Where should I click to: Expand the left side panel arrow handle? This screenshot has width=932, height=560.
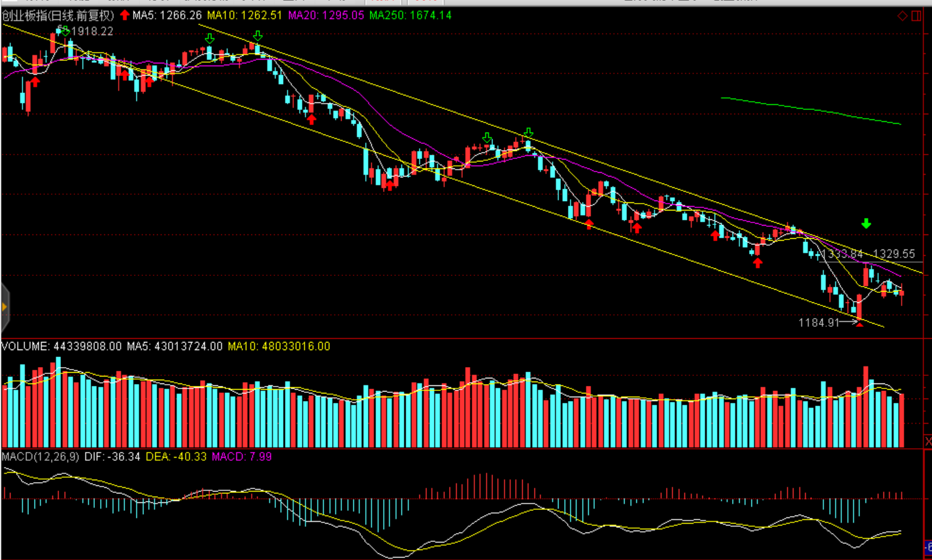4,307
